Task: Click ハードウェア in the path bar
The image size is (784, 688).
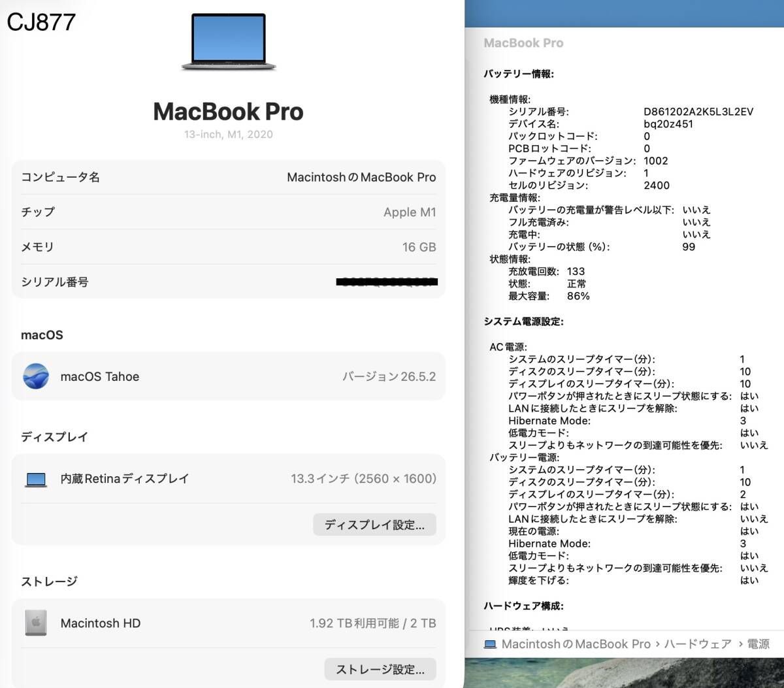Action: point(698,644)
